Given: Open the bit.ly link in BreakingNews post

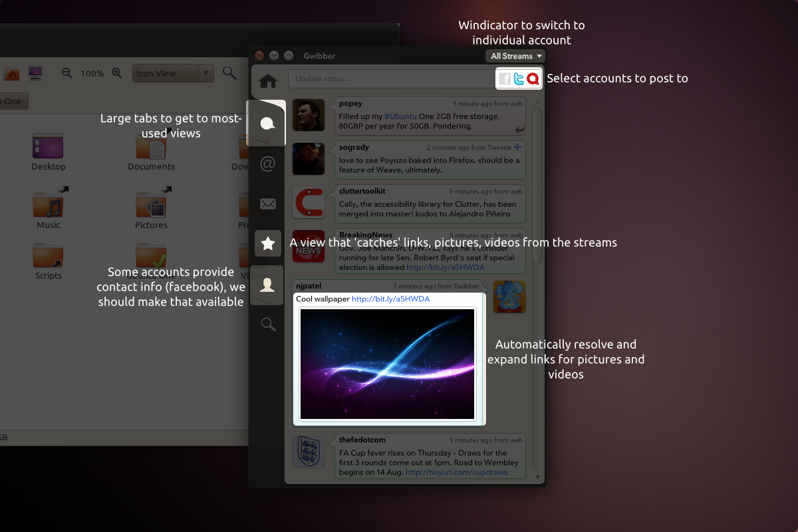Looking at the screenshot, I should (446, 267).
